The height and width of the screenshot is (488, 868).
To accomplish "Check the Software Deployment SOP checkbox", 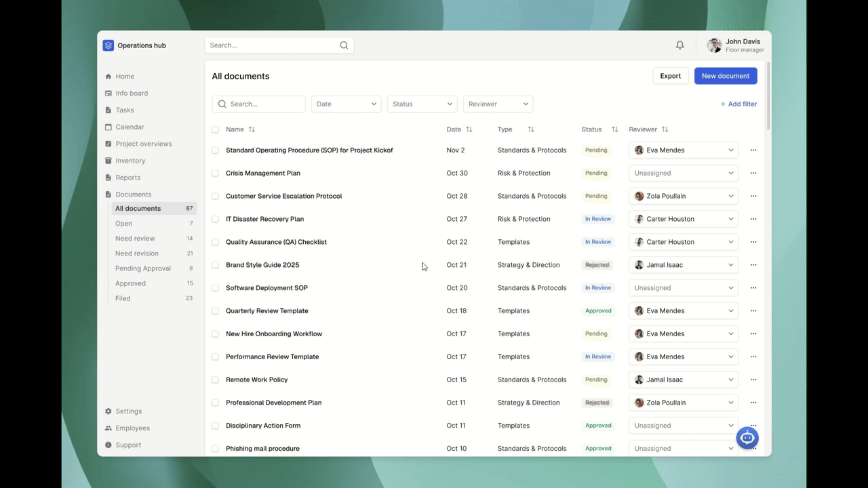I will coord(215,288).
